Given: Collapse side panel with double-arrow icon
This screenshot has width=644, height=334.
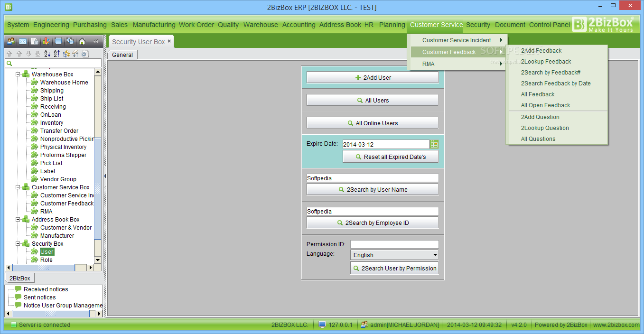Looking at the screenshot, I should (x=95, y=41).
